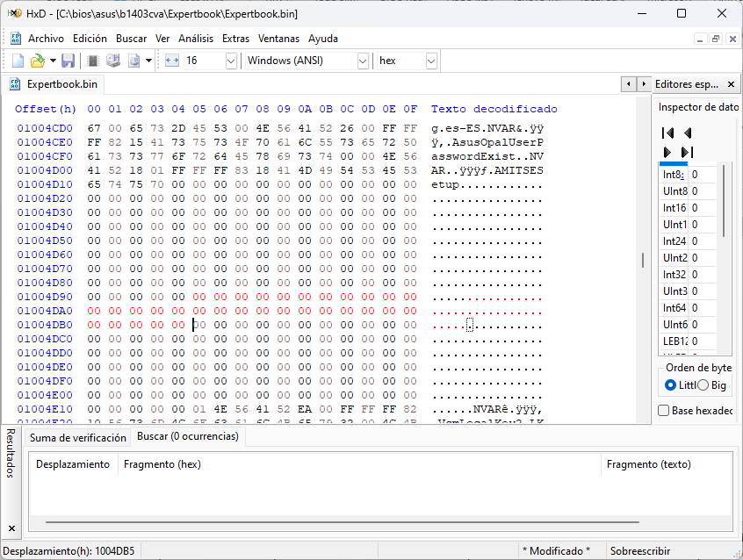Click offset 01004CD0 row label
Viewport: 743px width, 560px height.
(x=45, y=128)
